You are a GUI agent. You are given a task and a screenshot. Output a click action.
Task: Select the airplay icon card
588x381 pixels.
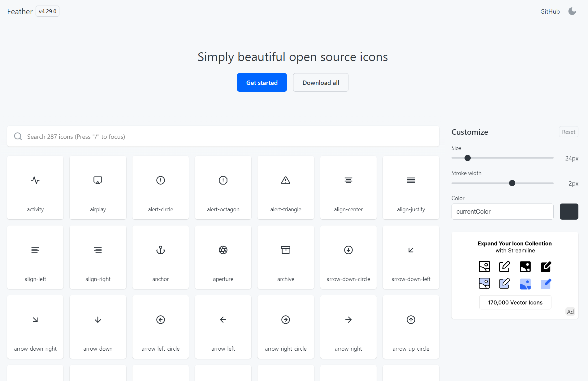click(x=98, y=187)
